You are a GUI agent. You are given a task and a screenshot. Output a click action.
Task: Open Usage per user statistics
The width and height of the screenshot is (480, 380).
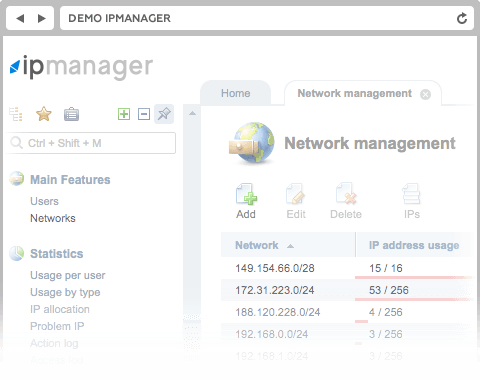tap(68, 275)
